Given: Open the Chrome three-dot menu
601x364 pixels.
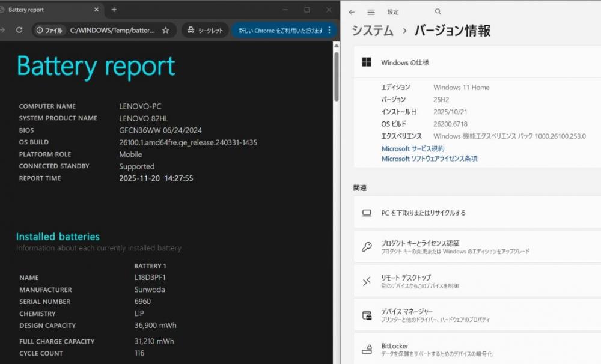Looking at the screenshot, I should [x=329, y=30].
